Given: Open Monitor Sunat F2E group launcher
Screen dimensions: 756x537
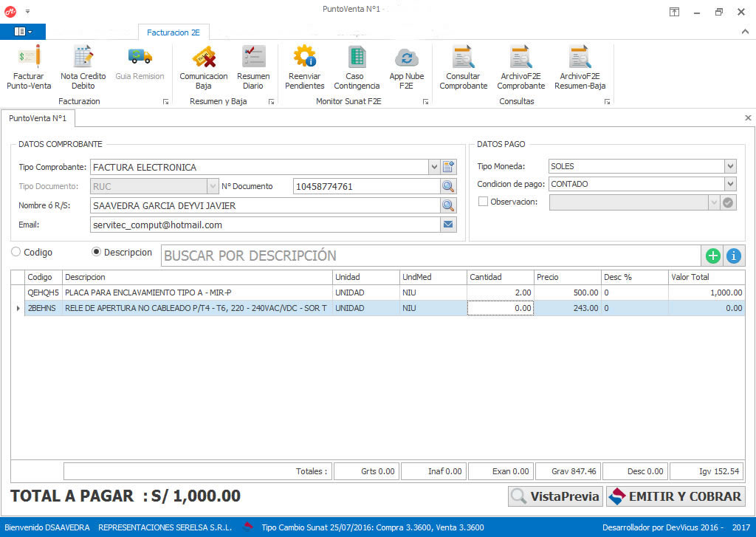Looking at the screenshot, I should [x=426, y=102].
